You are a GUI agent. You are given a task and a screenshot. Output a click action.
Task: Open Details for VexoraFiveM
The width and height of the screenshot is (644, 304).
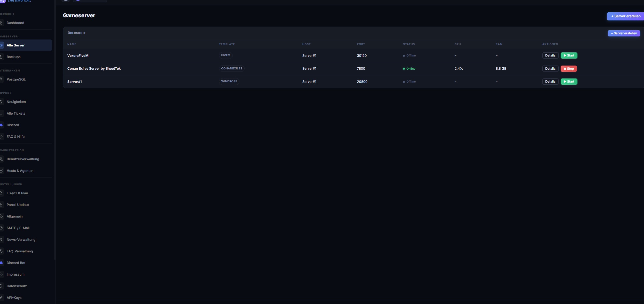pyautogui.click(x=550, y=55)
